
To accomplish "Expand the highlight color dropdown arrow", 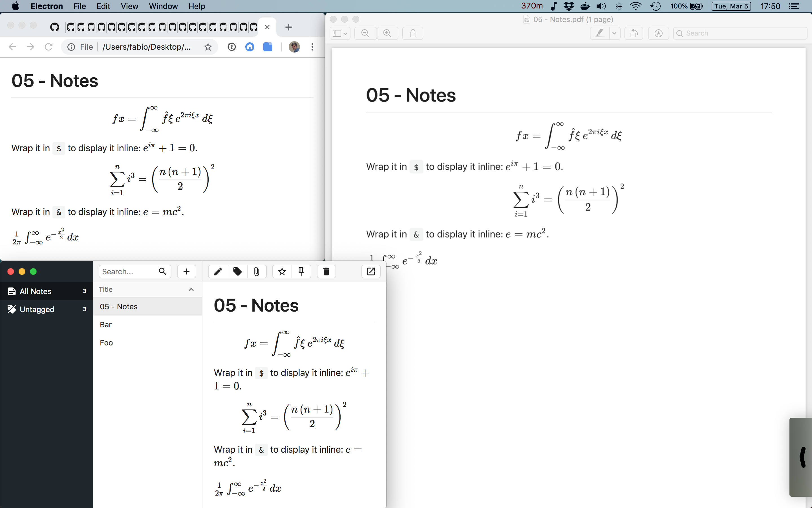I will pos(615,33).
